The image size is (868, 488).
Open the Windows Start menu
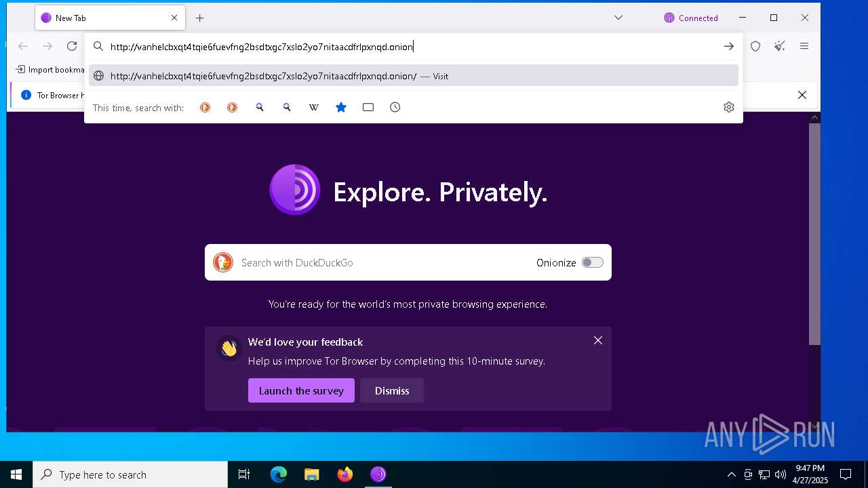coord(16,474)
